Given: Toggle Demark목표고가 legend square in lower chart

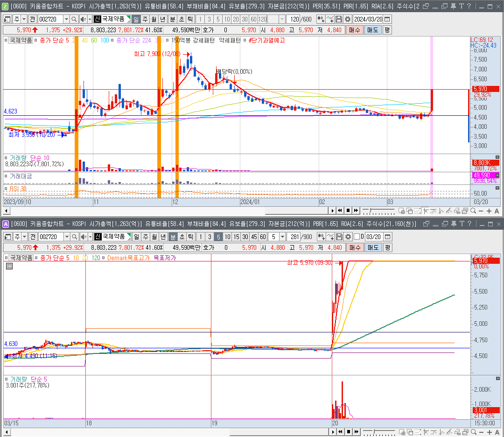Looking at the screenshot, I should click(104, 258).
